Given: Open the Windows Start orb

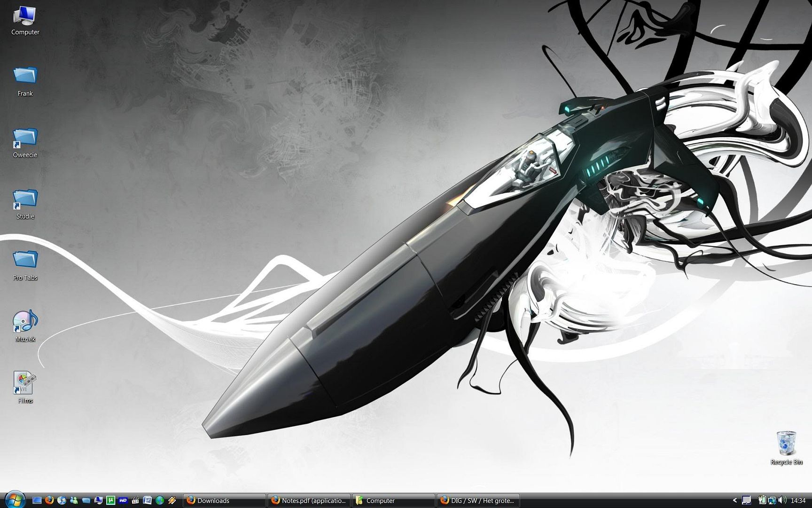Looking at the screenshot, I should coord(15,500).
